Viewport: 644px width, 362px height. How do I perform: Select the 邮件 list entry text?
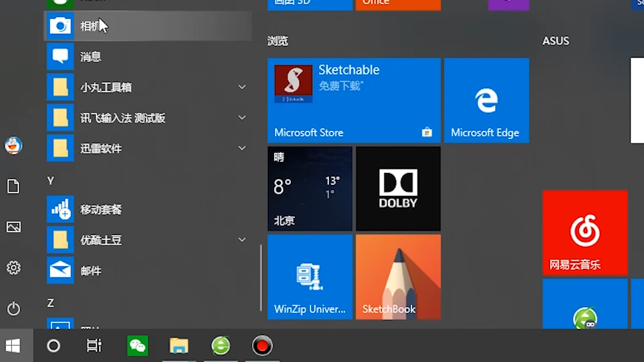[91, 270]
